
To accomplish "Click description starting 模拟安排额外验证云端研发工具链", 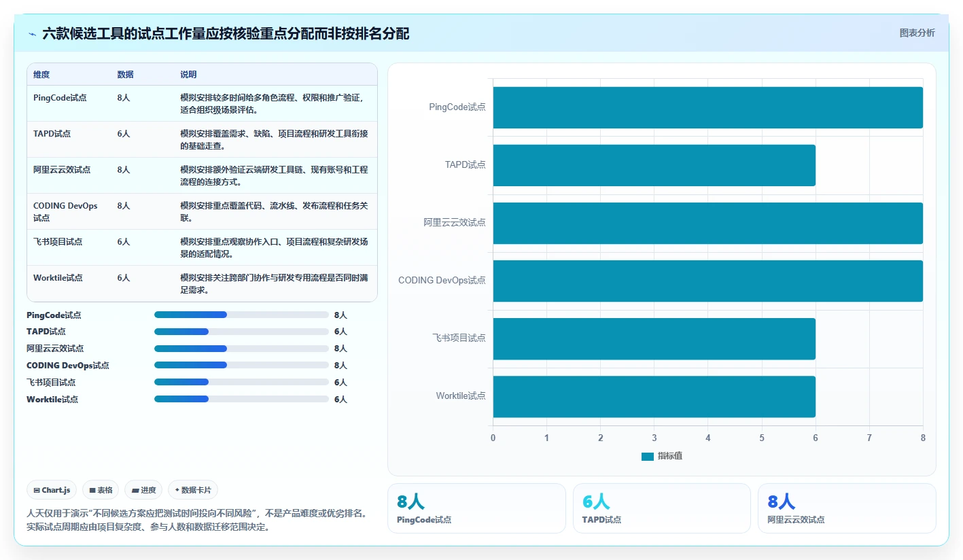I will pyautogui.click(x=274, y=175).
